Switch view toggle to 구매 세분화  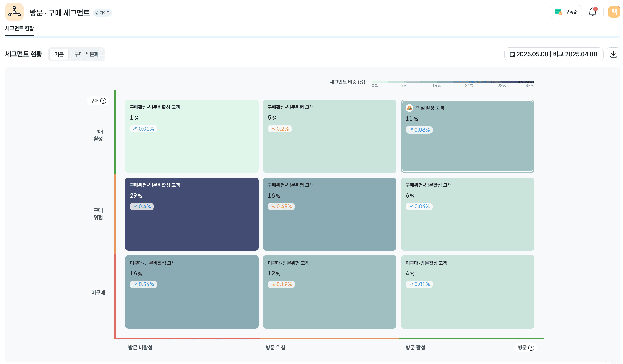point(87,54)
